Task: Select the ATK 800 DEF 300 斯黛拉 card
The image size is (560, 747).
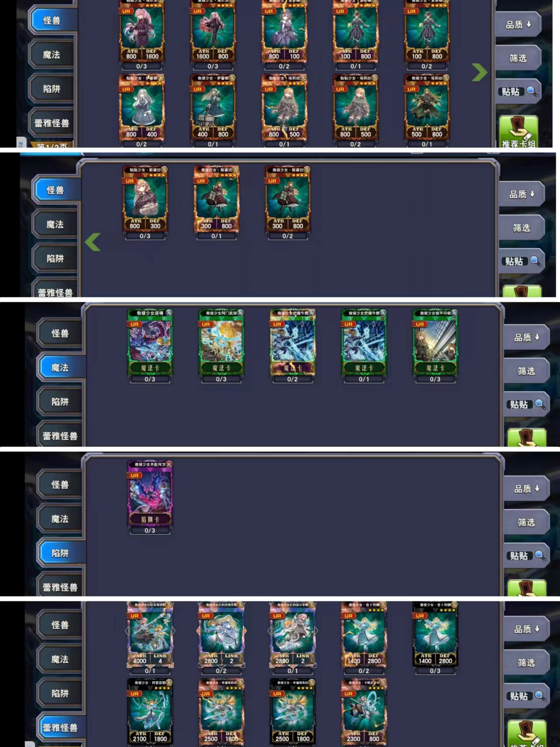Action: (145, 199)
